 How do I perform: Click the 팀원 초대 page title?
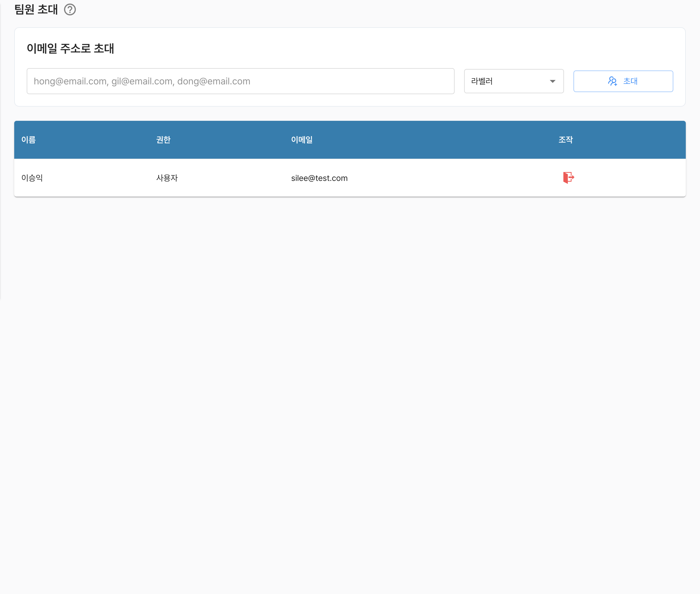(36, 9)
